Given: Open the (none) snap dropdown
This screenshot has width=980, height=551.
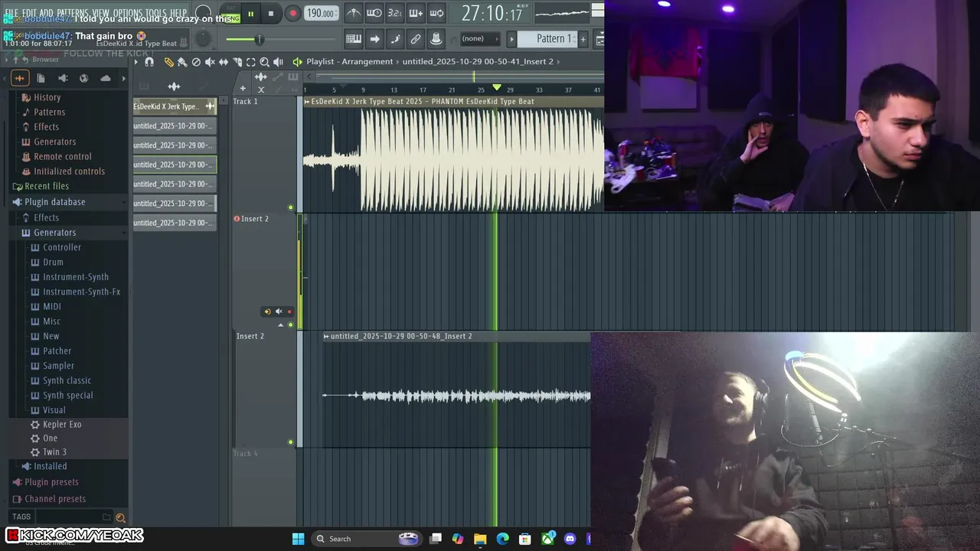Looking at the screenshot, I should point(479,39).
